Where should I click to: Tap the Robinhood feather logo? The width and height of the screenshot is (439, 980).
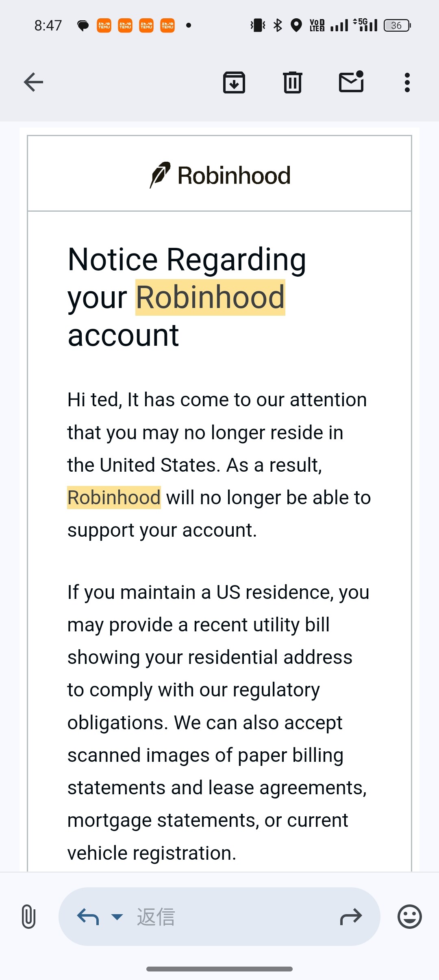pyautogui.click(x=160, y=175)
